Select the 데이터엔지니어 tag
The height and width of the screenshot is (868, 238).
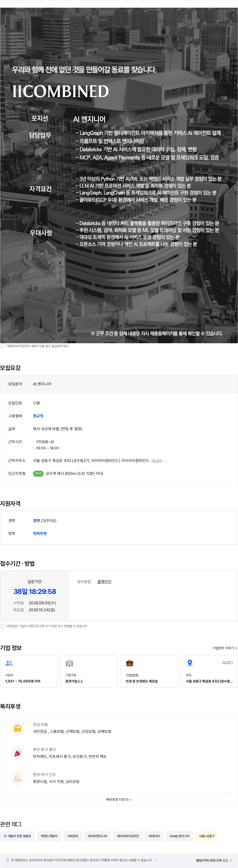coord(98,836)
